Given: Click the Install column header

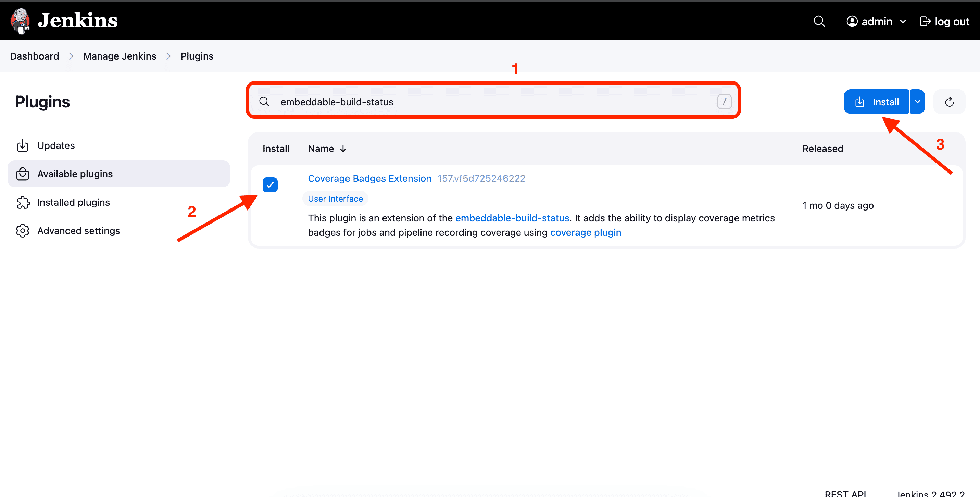Looking at the screenshot, I should [x=276, y=149].
